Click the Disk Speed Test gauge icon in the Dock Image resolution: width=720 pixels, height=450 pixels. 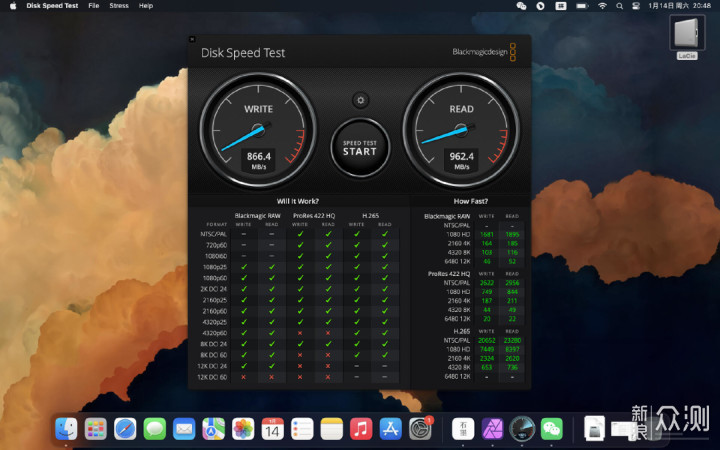click(x=522, y=429)
